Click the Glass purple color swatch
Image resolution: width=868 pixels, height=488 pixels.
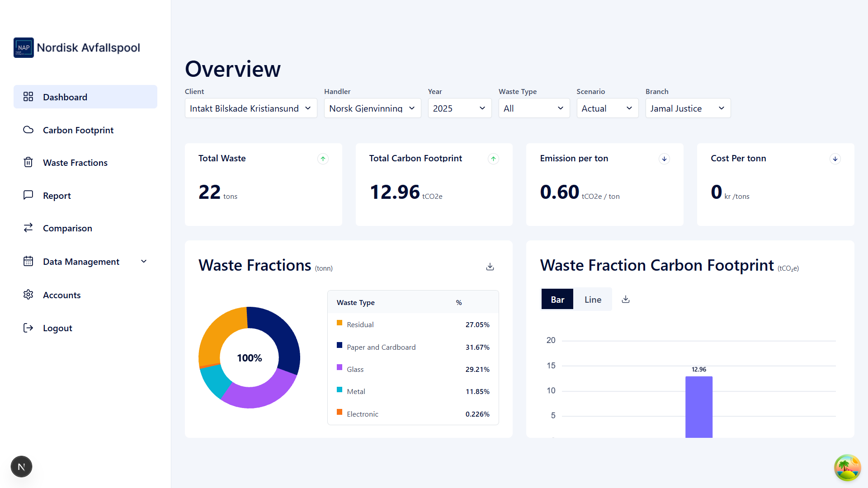[340, 367]
